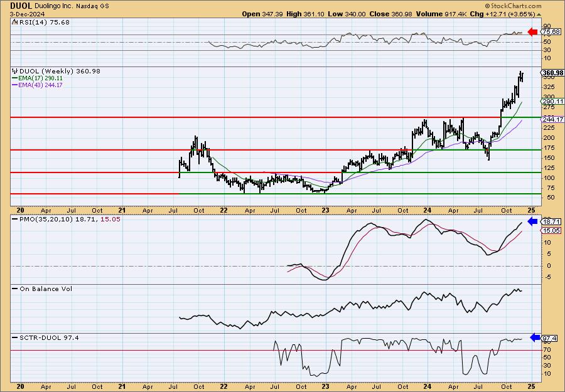
Task: Click the 360.98 price tag on the price axis
Action: (x=552, y=73)
